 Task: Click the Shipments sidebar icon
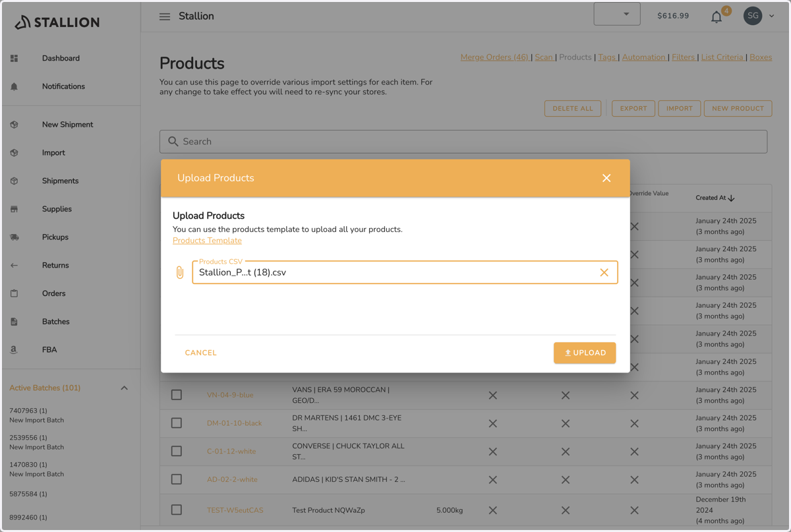point(15,181)
